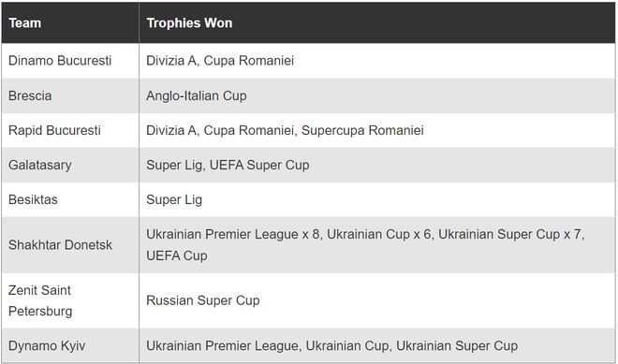618x364 pixels.
Task: Click the Zenit Saint Petersburg cell
Action: coord(70,300)
